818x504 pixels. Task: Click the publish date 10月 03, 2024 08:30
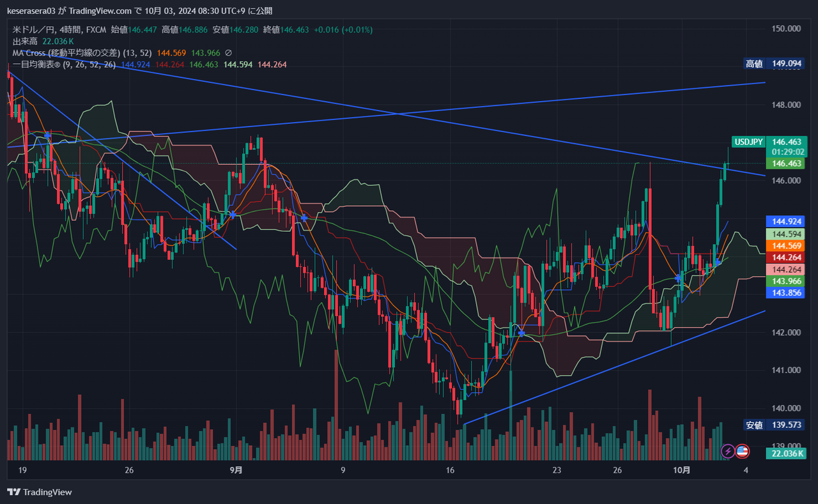(190, 10)
